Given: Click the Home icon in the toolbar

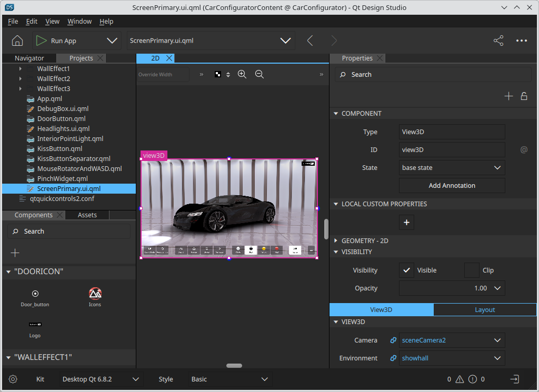Looking at the screenshot, I should pos(17,41).
